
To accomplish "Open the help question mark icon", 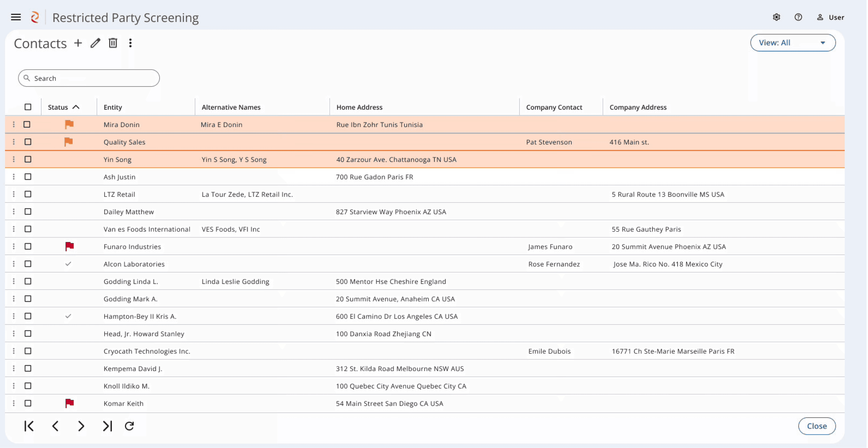I will tap(798, 17).
